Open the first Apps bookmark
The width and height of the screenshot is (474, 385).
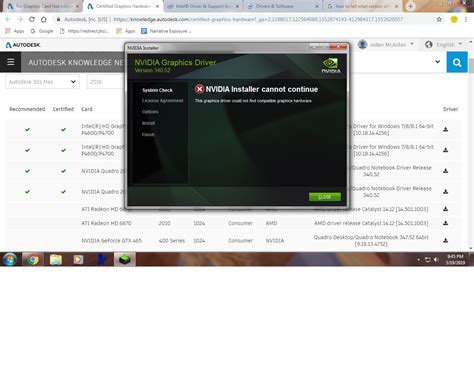[15, 31]
